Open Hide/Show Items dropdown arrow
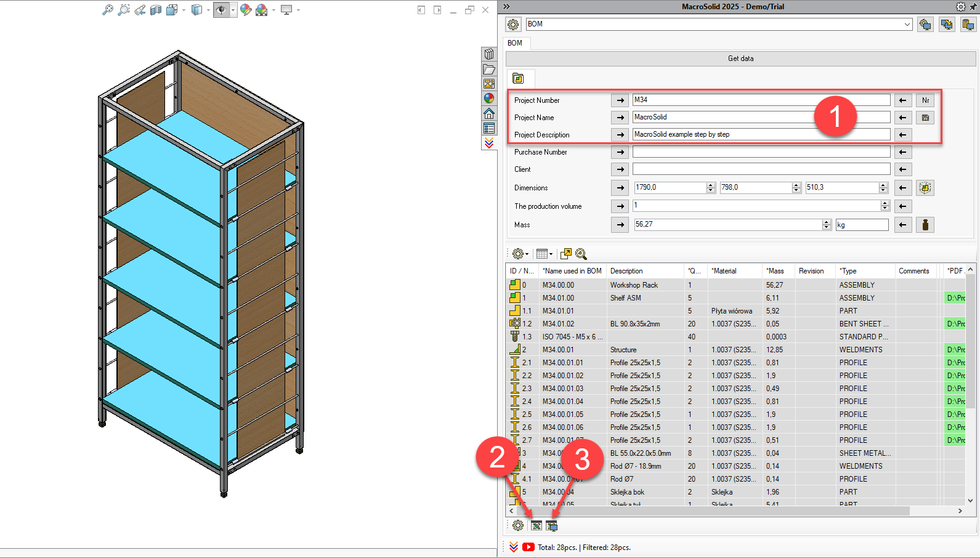This screenshot has height=558, width=980. pos(233,10)
